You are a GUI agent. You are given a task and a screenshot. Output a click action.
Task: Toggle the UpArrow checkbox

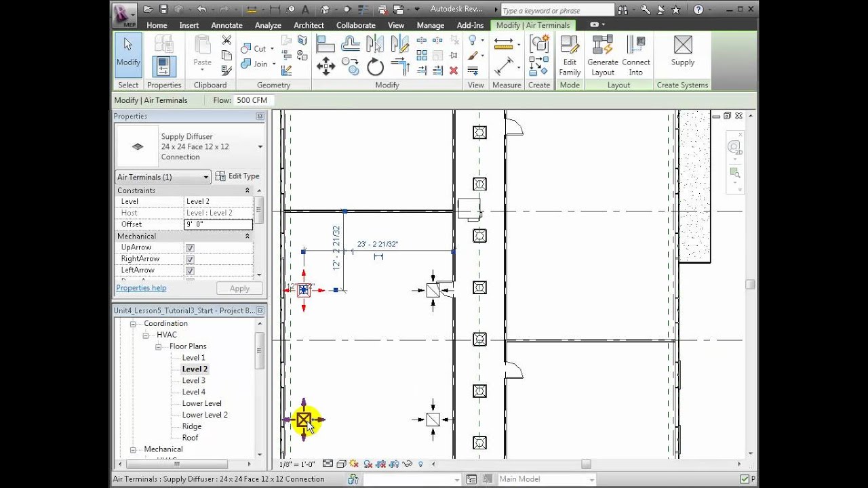coord(190,248)
